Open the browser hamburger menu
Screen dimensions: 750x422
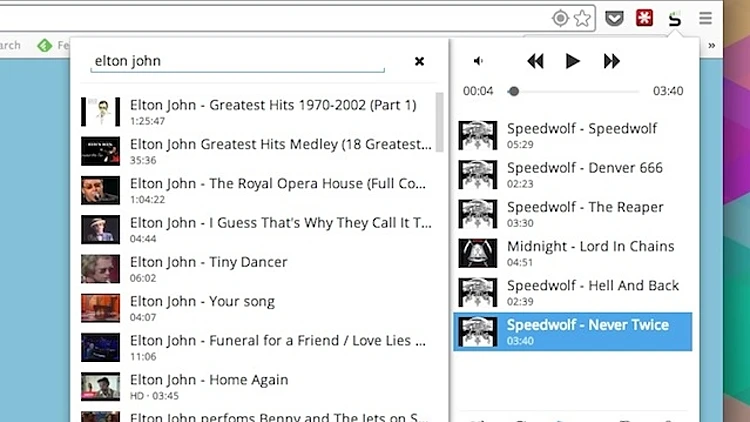(x=706, y=18)
